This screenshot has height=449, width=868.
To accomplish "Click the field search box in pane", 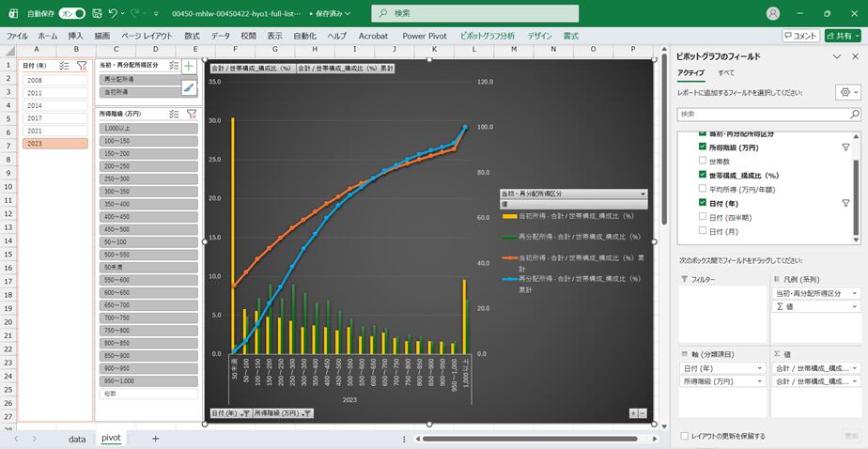I will 767,114.
